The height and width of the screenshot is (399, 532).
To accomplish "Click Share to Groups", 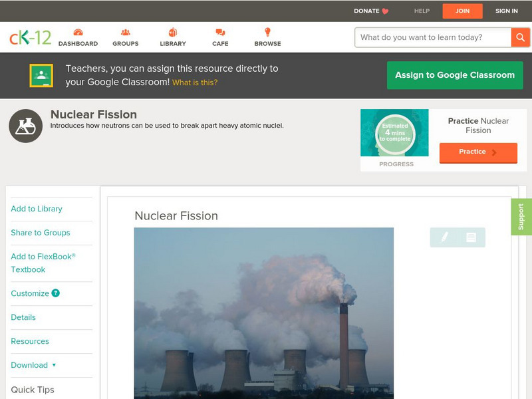I will (41, 233).
